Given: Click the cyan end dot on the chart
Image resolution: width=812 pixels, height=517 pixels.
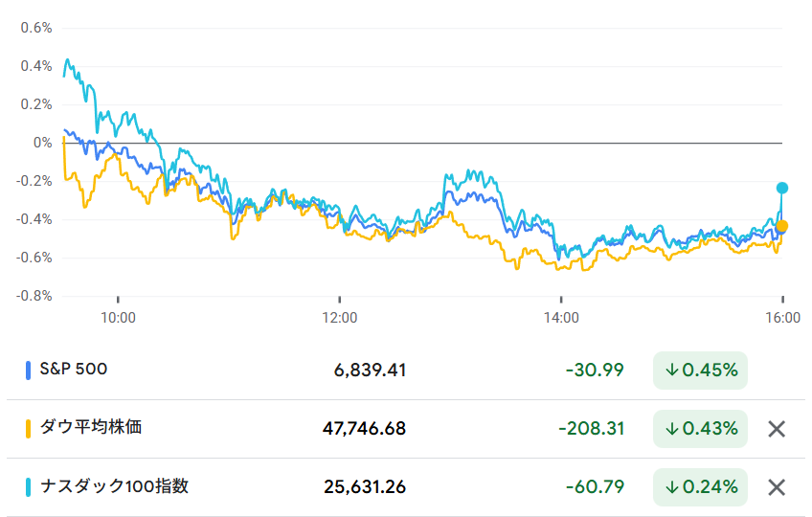Looking at the screenshot, I should (782, 188).
